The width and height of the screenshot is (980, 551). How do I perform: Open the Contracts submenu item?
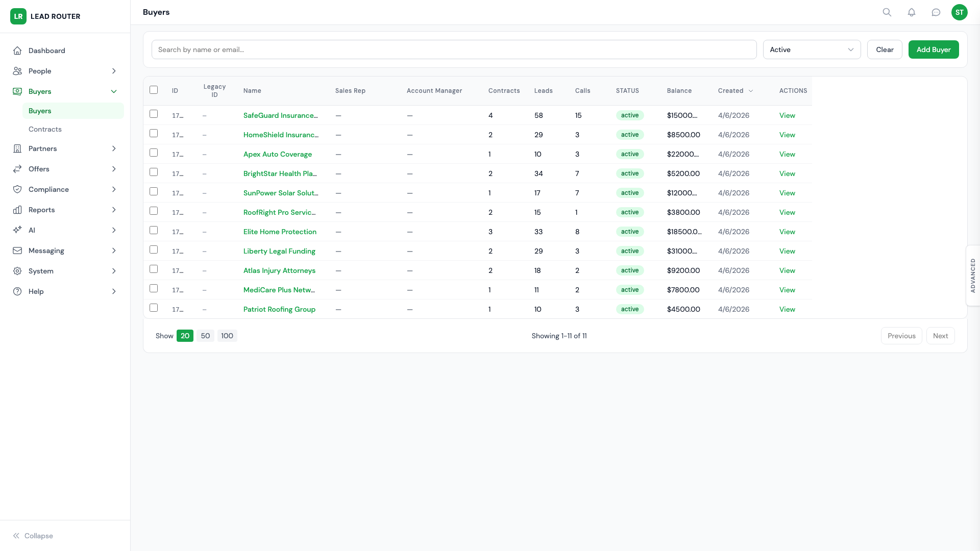click(45, 129)
